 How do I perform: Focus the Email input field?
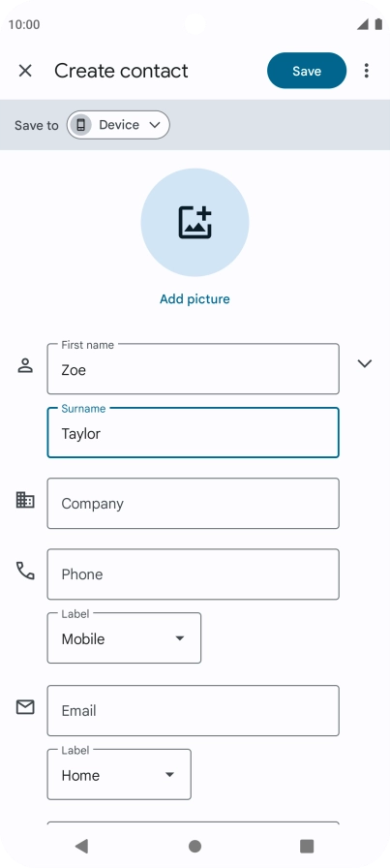pyautogui.click(x=193, y=711)
